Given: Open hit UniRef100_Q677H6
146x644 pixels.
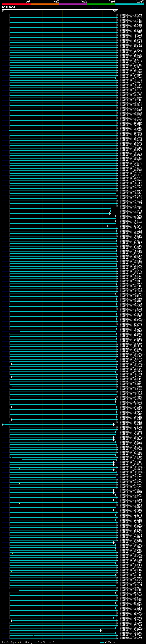Looking at the screenshot, I should 131,25.
